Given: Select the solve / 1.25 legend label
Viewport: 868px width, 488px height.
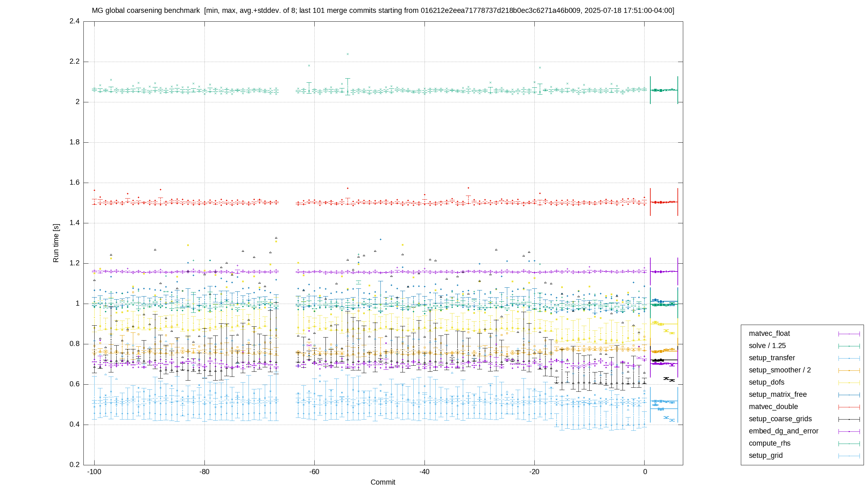Looking at the screenshot, I should (x=767, y=346).
